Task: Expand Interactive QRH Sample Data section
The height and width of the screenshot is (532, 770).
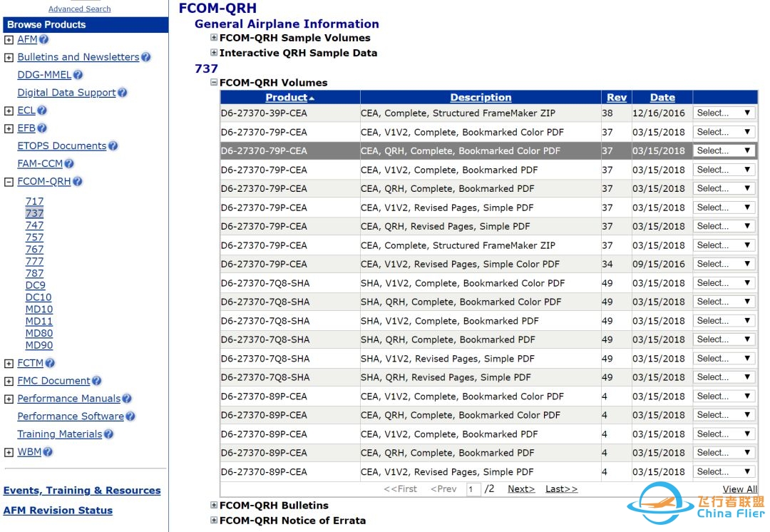Action: 214,52
